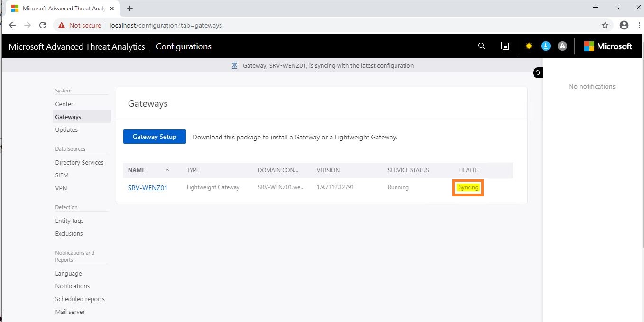Click the Gateway Setup button
The width and height of the screenshot is (644, 322).
pyautogui.click(x=155, y=137)
